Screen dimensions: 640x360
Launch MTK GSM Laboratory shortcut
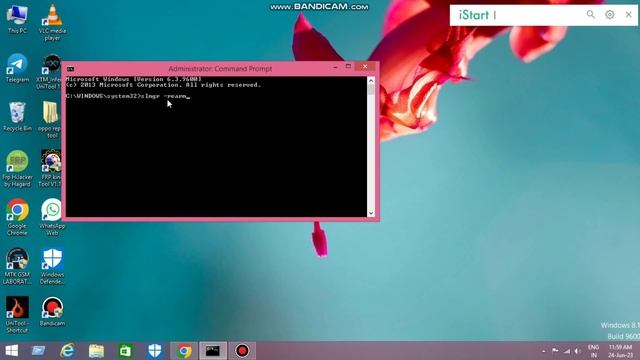pos(17,266)
